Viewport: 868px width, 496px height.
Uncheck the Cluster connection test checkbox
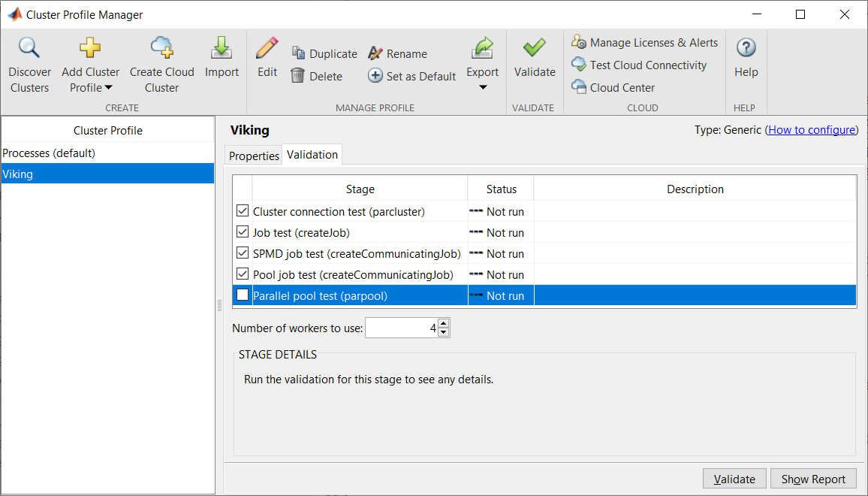click(243, 211)
